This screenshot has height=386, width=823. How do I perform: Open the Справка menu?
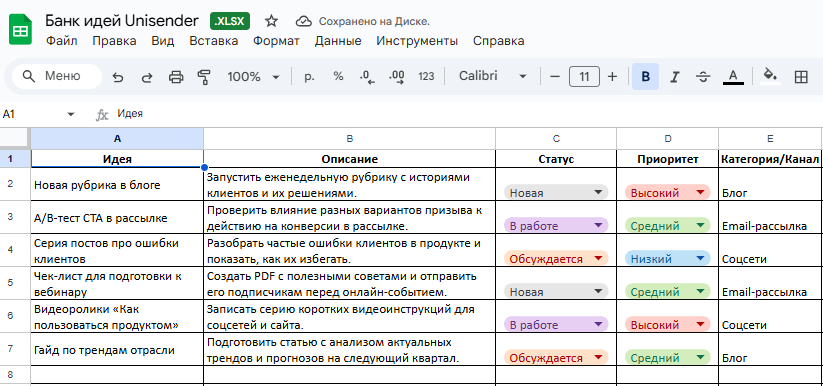[x=499, y=41]
